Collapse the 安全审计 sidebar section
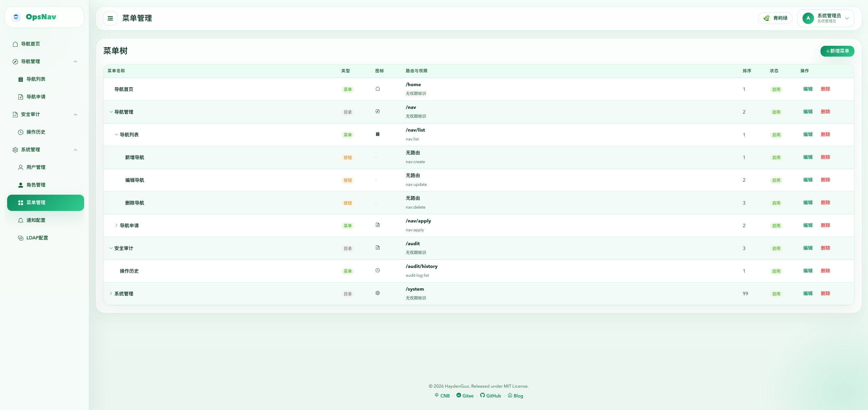This screenshot has width=868, height=410. point(75,115)
